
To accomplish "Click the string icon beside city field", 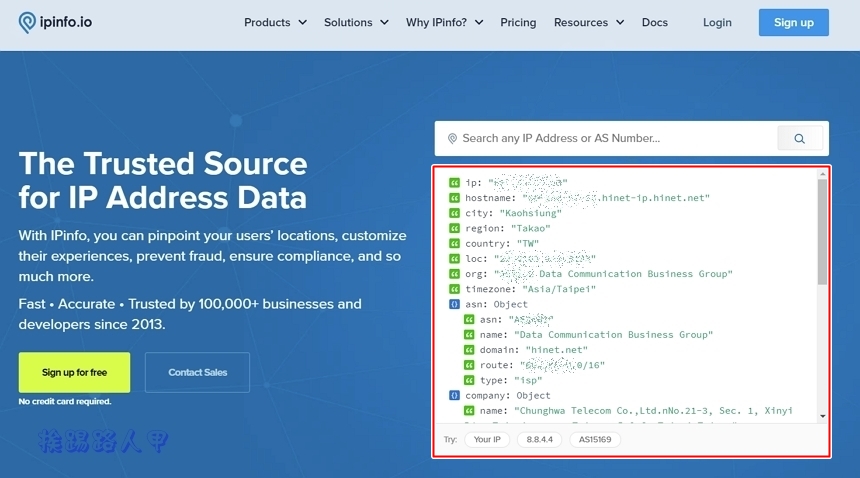I will click(x=455, y=213).
